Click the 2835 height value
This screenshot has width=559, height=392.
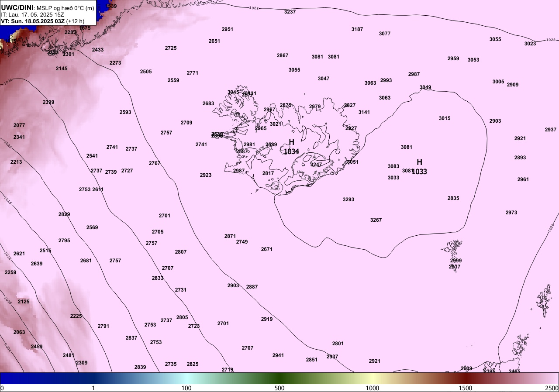point(453,198)
